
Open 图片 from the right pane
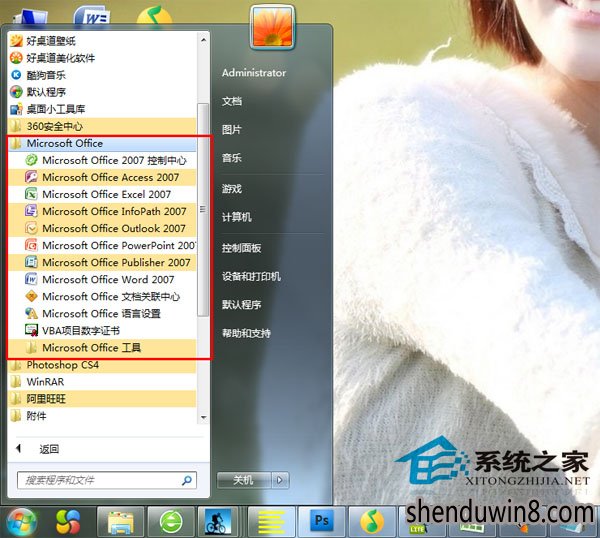coord(232,130)
